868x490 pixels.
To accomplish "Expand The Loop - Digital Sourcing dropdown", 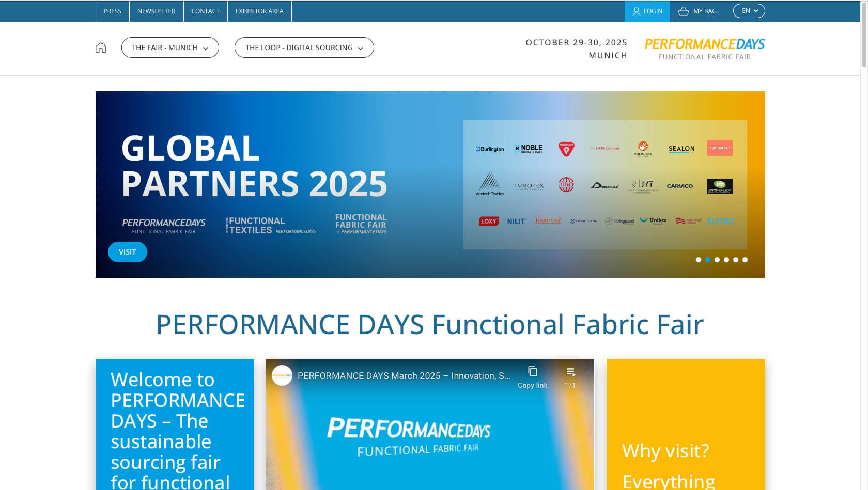I will pos(304,48).
